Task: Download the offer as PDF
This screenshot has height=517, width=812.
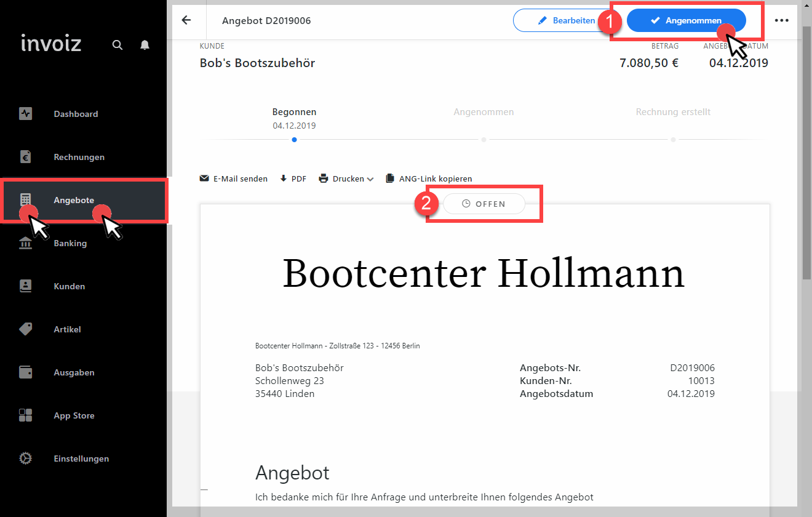Action: [293, 179]
